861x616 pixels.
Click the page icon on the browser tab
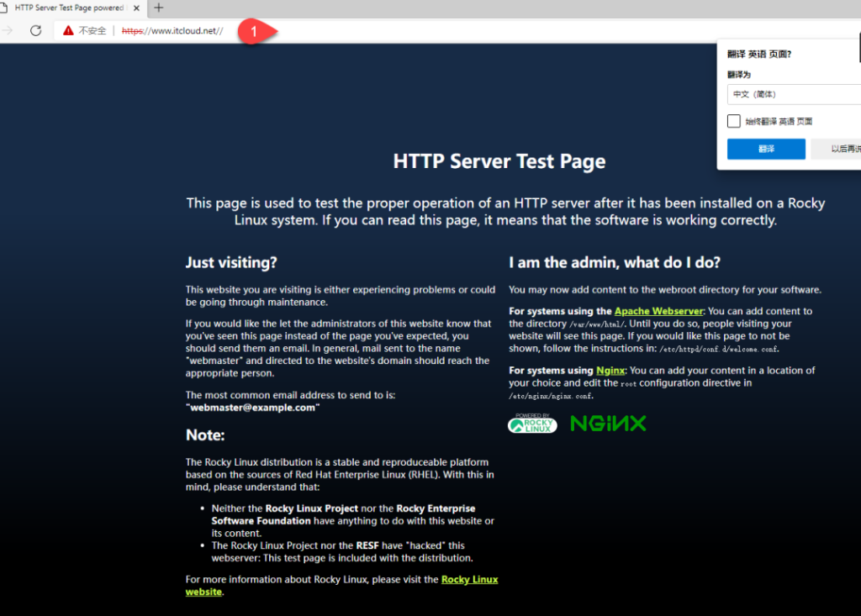pos(4,8)
